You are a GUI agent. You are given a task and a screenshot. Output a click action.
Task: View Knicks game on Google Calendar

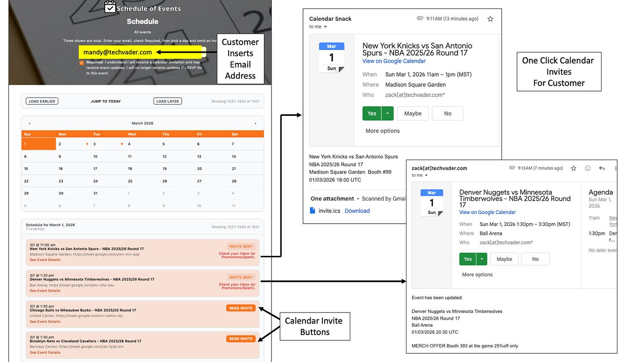[x=394, y=61]
